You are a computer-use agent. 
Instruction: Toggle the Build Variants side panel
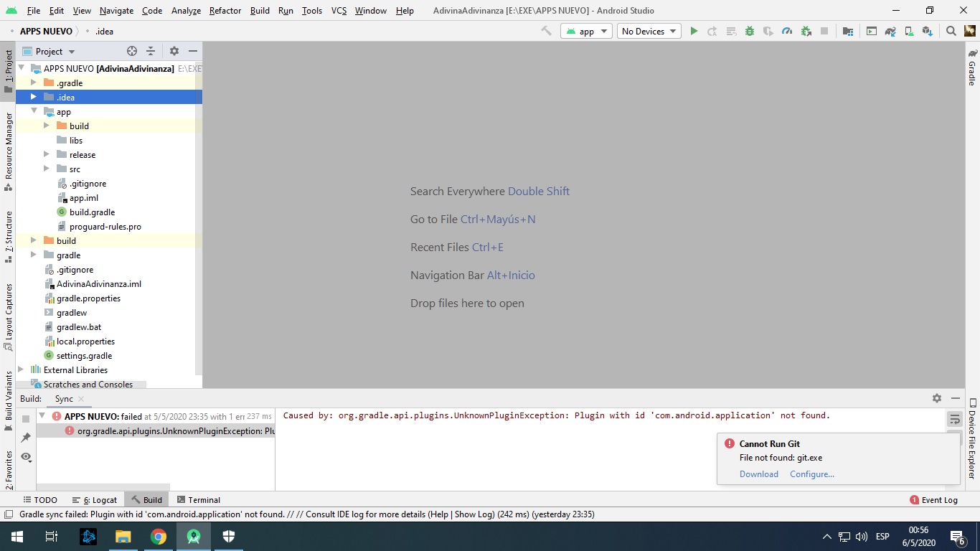[8, 400]
